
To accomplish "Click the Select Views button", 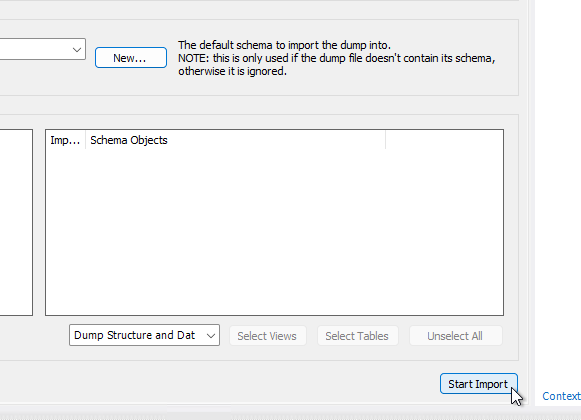I will pyautogui.click(x=268, y=336).
